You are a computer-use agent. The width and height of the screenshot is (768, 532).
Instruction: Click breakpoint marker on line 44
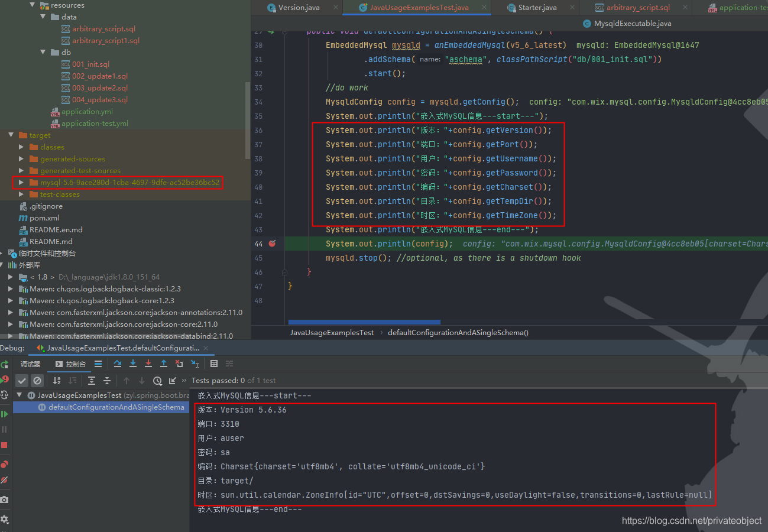pos(273,244)
